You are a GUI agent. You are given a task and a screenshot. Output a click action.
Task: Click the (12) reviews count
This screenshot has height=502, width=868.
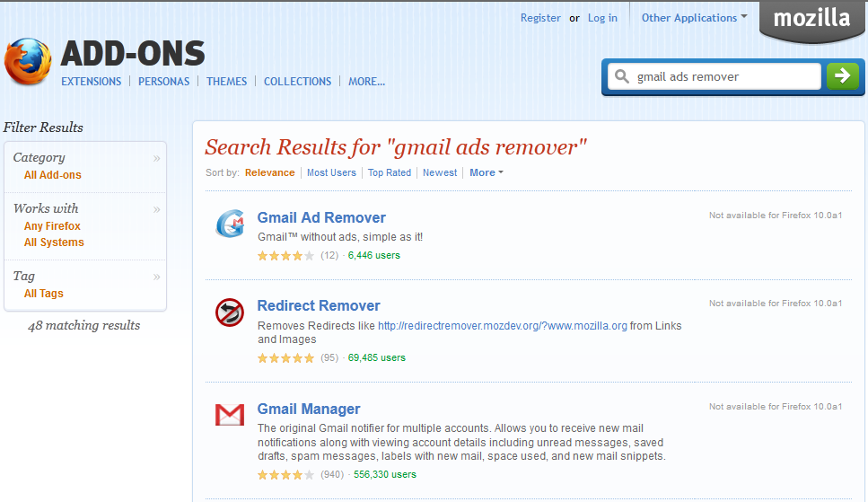(329, 255)
